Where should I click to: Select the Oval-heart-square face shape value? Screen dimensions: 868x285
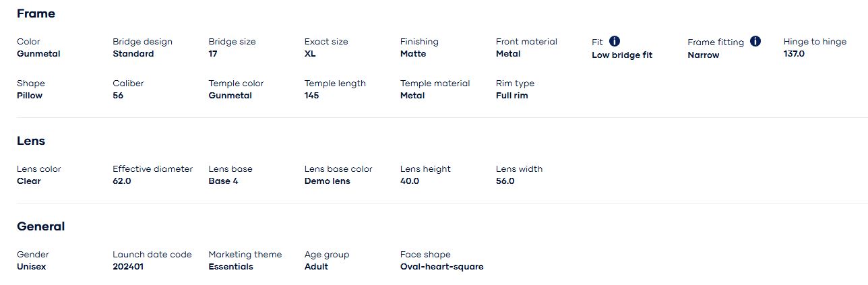pyautogui.click(x=441, y=267)
